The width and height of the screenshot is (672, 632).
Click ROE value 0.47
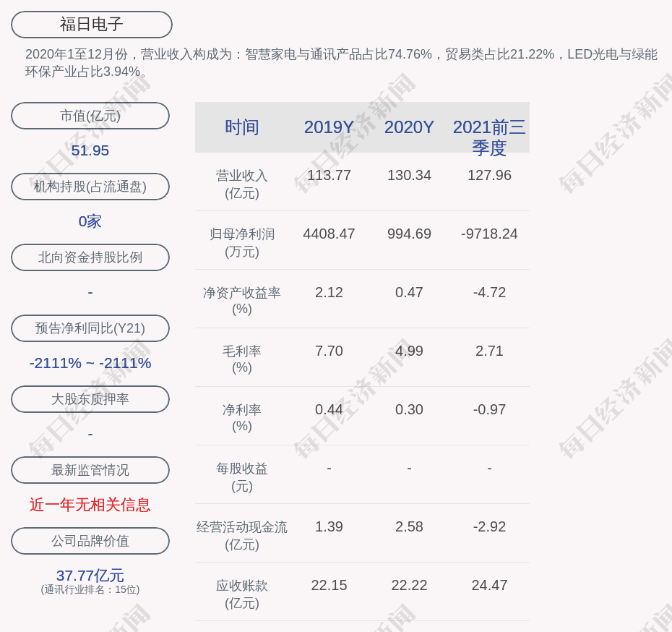[x=409, y=292]
